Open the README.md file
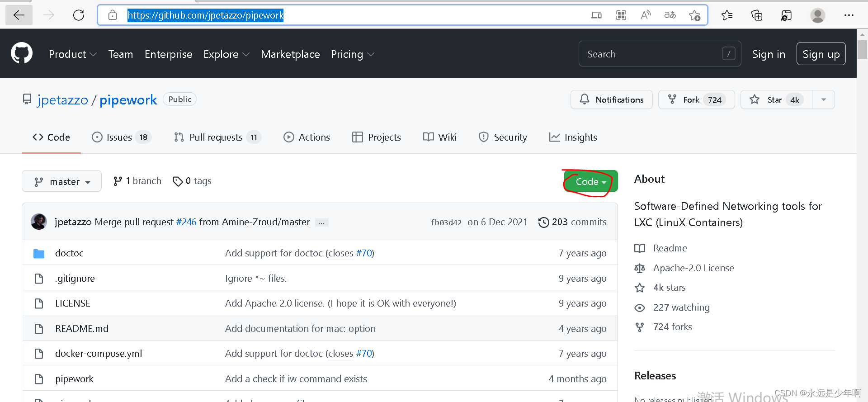Screen dimensions: 868x402 coord(82,329)
